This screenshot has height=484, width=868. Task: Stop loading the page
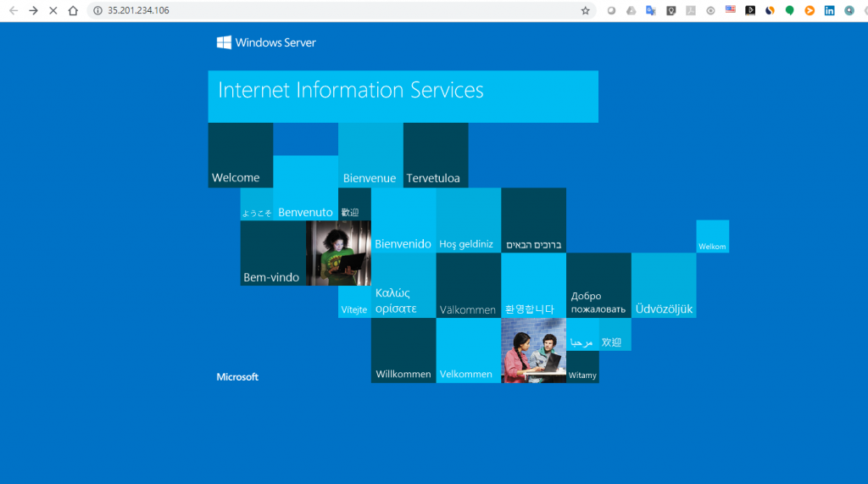click(x=53, y=10)
